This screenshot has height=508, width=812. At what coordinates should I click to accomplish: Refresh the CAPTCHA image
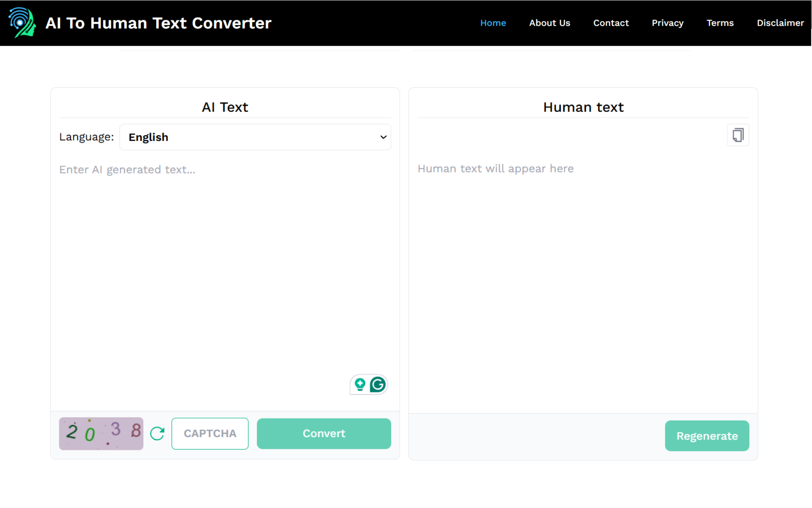(157, 433)
